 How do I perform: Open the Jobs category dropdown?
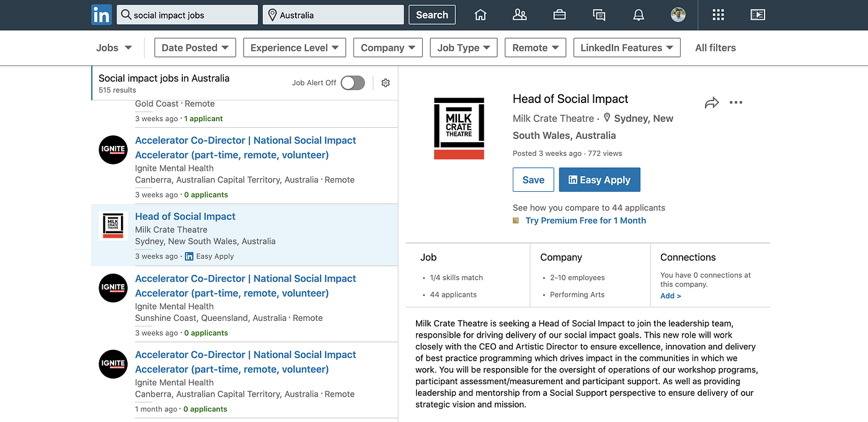click(114, 48)
